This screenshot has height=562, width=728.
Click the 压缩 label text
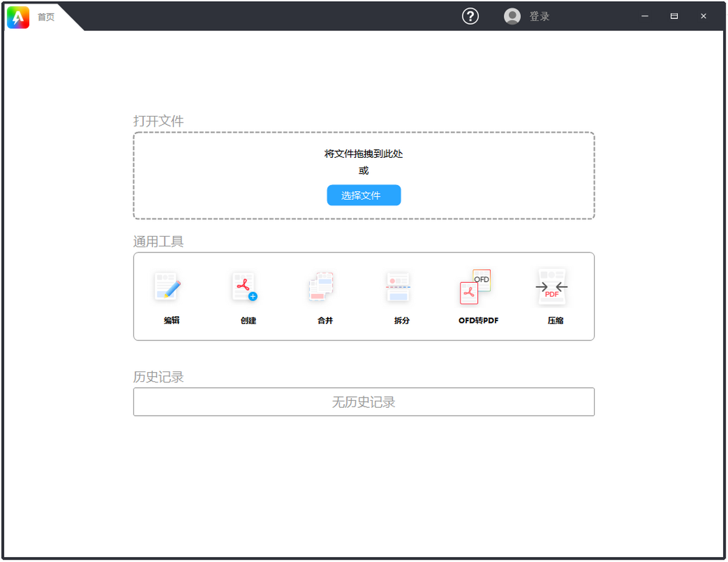point(556,320)
